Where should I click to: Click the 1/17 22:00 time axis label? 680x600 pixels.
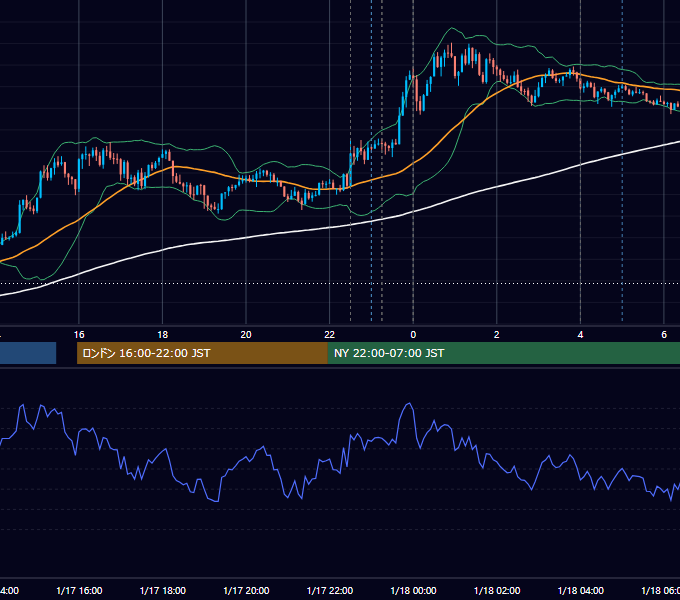click(330, 590)
